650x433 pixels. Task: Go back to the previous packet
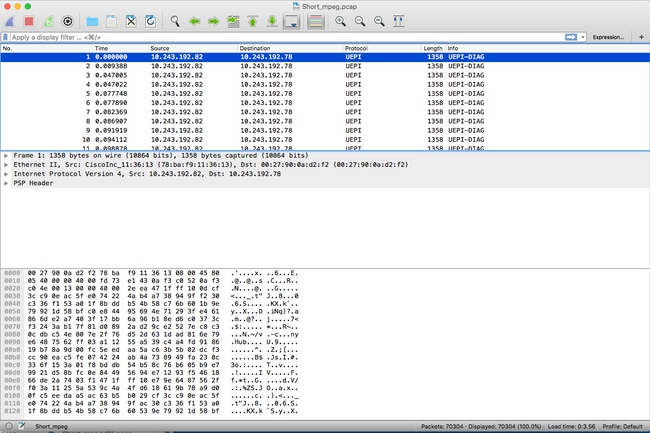click(194, 21)
